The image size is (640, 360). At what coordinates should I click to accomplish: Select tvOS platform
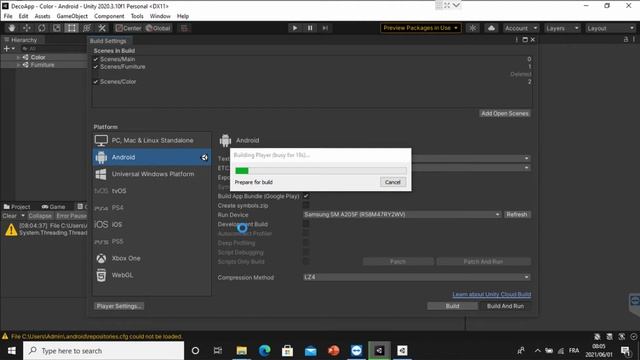152,191
